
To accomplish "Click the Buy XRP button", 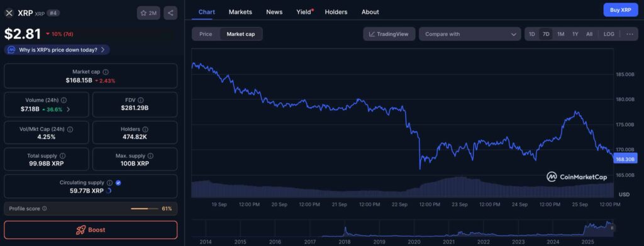I will coord(621,10).
